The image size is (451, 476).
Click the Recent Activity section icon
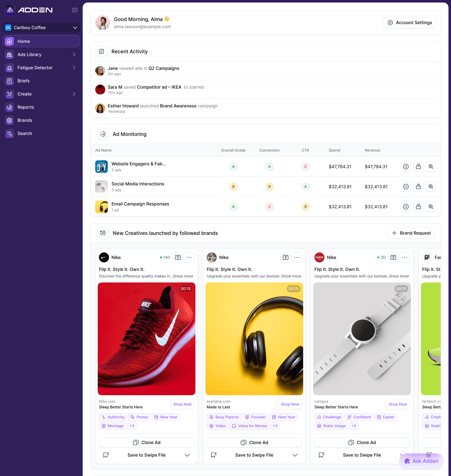(x=101, y=52)
